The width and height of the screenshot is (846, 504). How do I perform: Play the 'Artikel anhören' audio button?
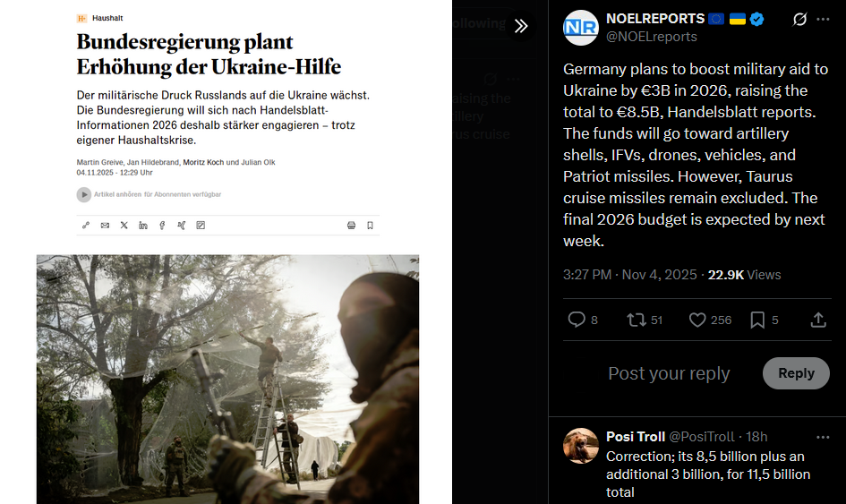coord(83,194)
